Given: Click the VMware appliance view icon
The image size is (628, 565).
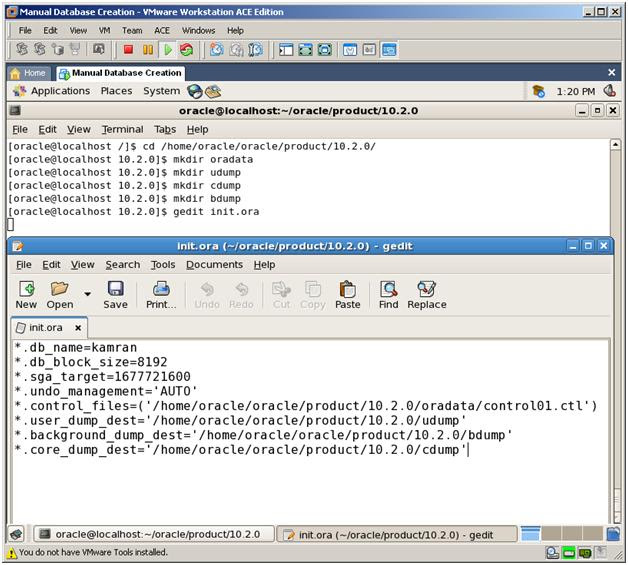Looking at the screenshot, I should [x=369, y=50].
